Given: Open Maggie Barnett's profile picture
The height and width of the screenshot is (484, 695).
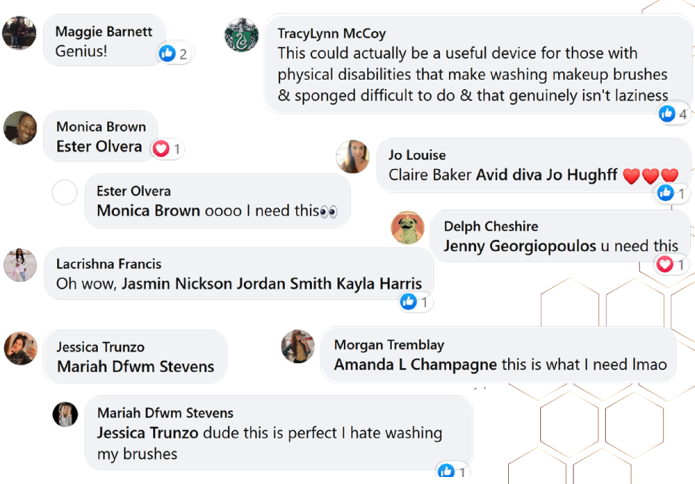Looking at the screenshot, I should (20, 33).
